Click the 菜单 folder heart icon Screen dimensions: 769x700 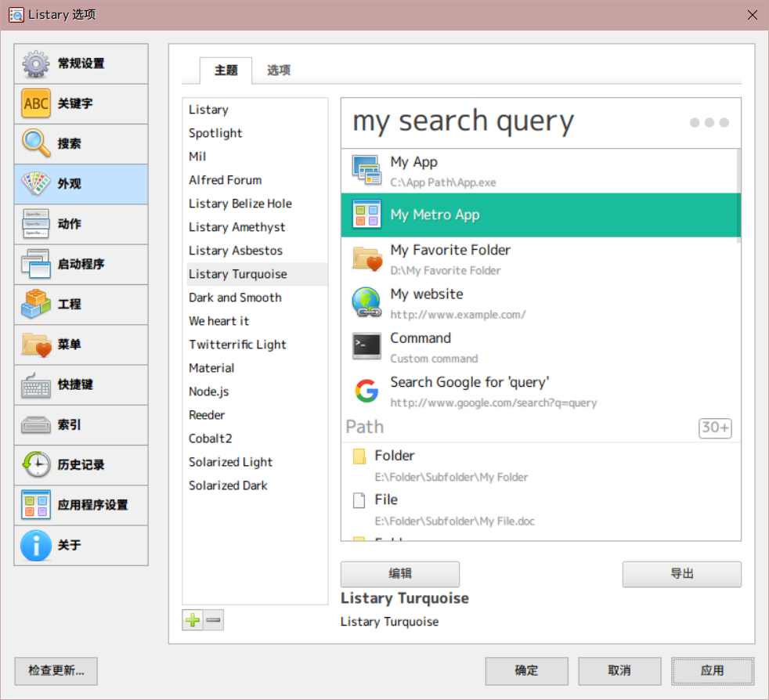(37, 345)
